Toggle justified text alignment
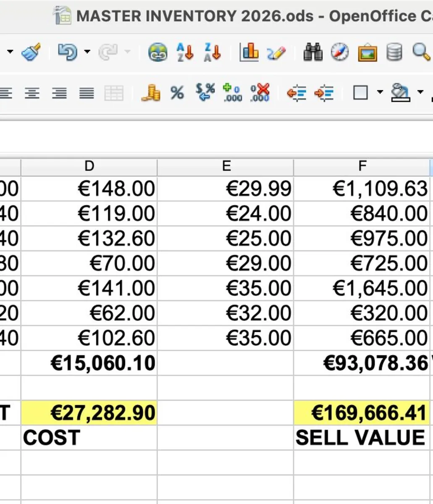This screenshot has width=433, height=504. click(x=87, y=93)
